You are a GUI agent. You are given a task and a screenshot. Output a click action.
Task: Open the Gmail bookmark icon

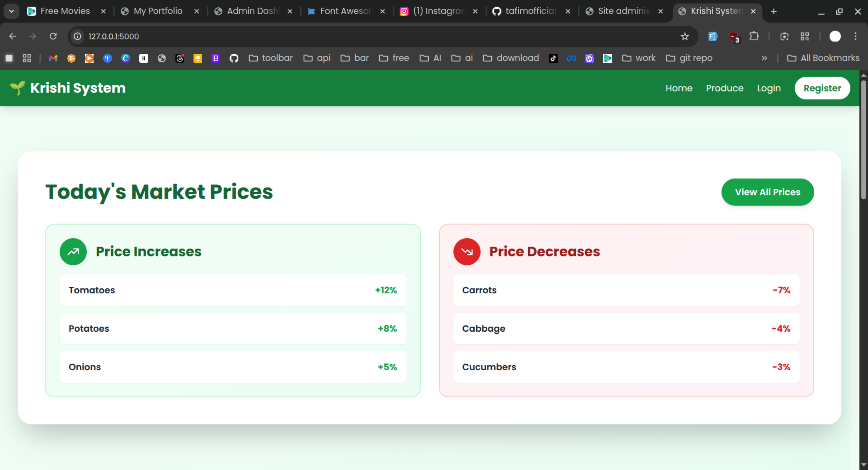point(53,58)
